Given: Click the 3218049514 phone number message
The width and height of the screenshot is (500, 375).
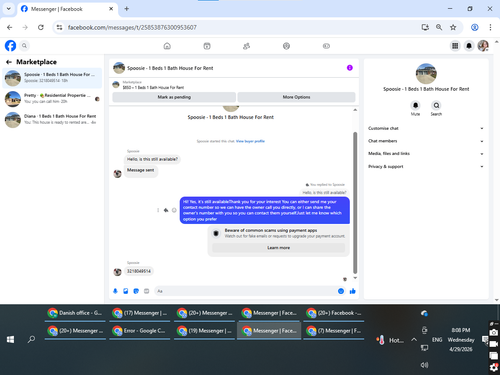Looking at the screenshot, I should tap(139, 271).
